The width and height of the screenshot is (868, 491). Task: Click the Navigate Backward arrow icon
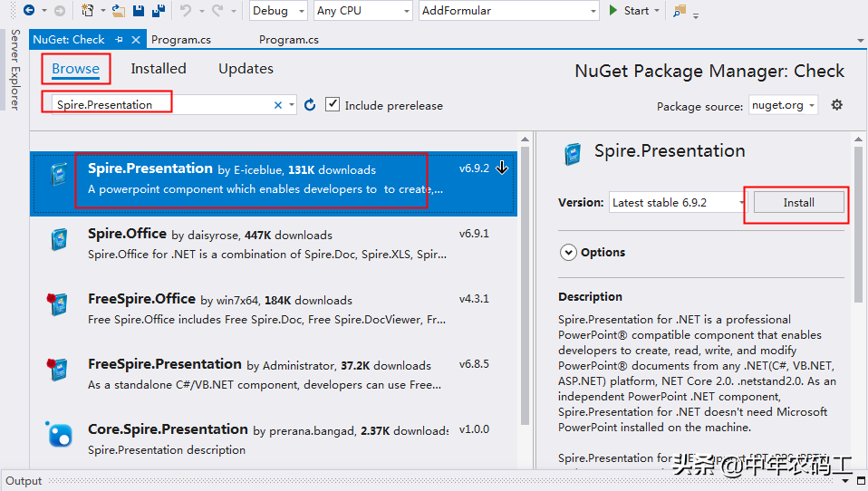click(x=29, y=10)
